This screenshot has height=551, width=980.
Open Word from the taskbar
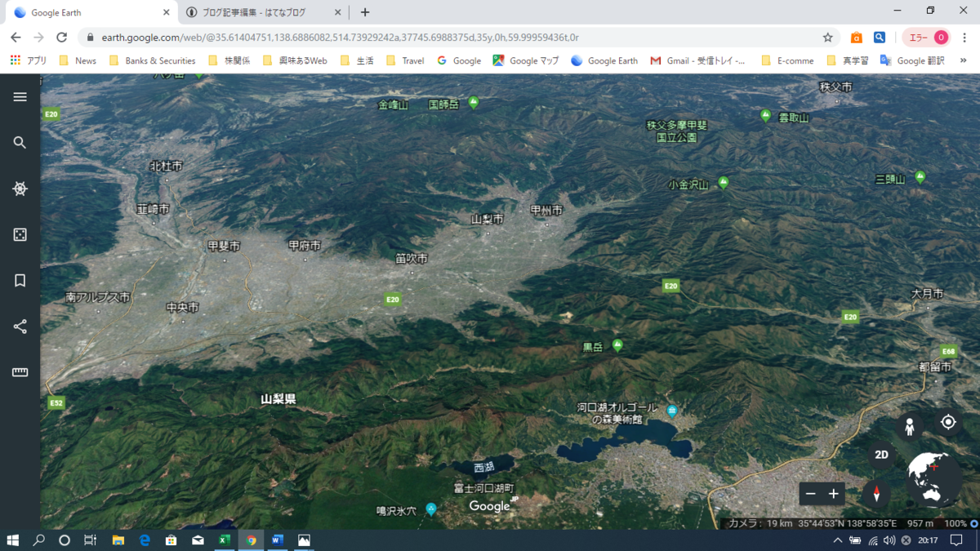click(277, 540)
